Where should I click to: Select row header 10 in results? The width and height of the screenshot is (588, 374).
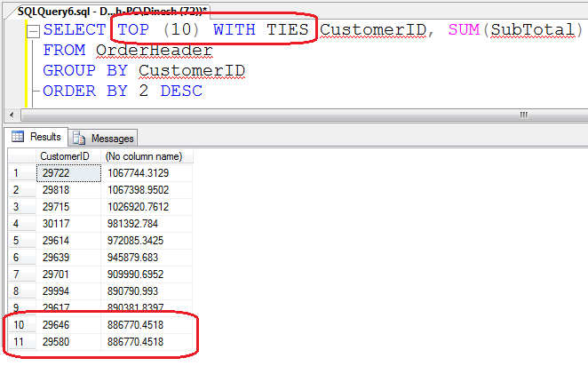click(x=22, y=325)
